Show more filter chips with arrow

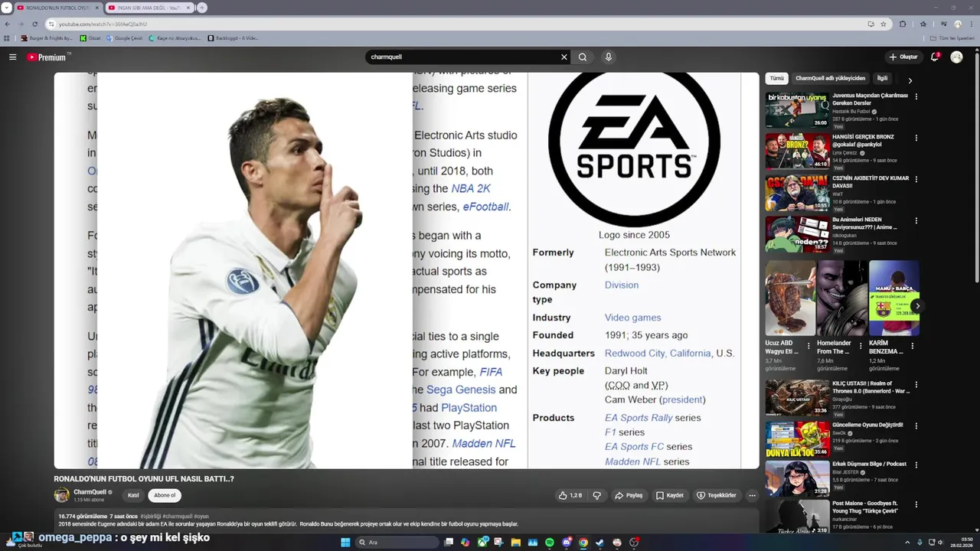click(910, 80)
